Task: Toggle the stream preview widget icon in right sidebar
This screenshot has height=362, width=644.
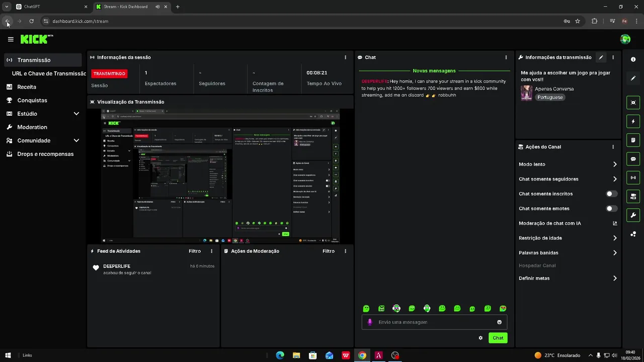Action: 633,103
